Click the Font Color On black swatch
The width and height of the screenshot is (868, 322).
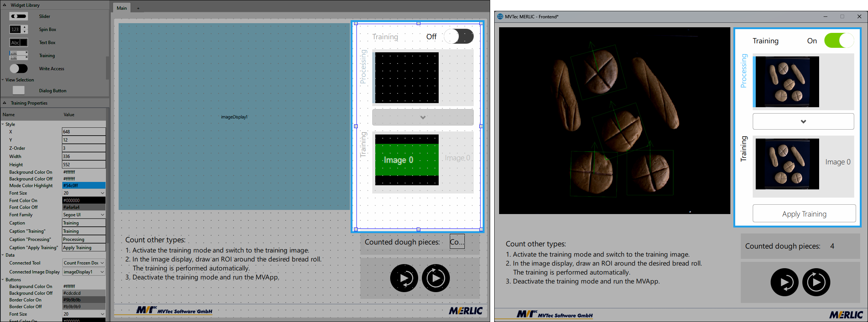point(84,201)
